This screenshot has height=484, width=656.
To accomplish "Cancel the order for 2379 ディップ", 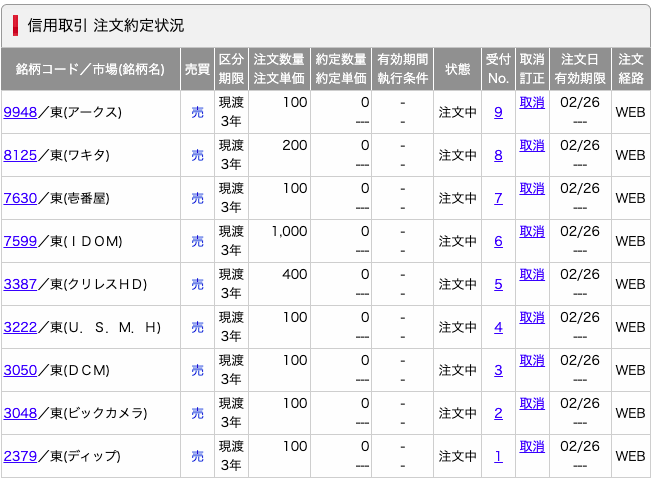I will (x=532, y=446).
